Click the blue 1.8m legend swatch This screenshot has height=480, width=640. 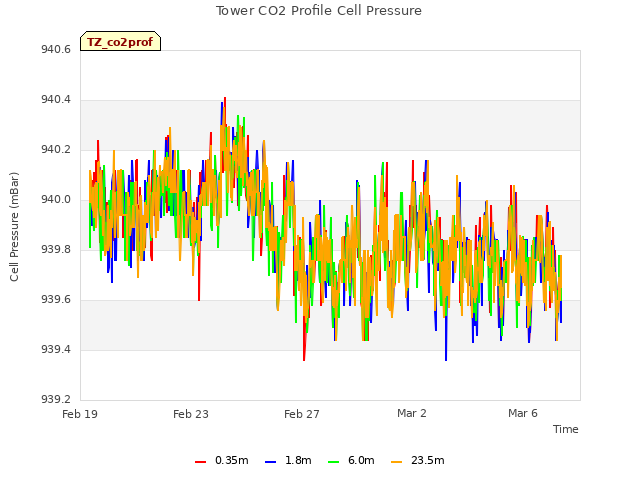click(271, 462)
